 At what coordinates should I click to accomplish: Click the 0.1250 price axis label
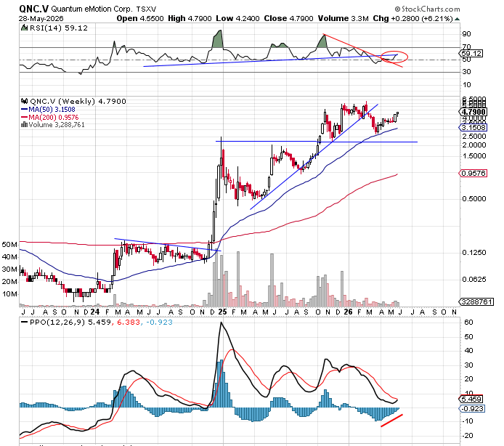point(474,253)
